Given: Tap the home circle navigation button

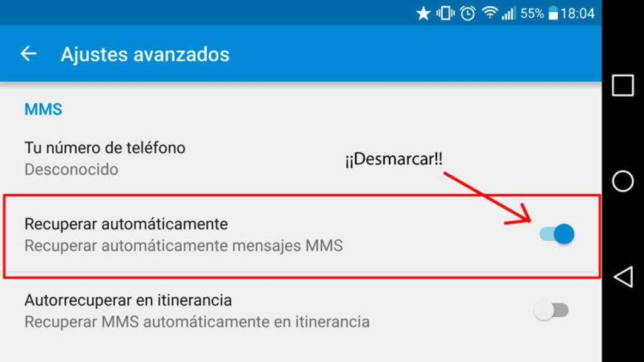Looking at the screenshot, I should point(623,181).
